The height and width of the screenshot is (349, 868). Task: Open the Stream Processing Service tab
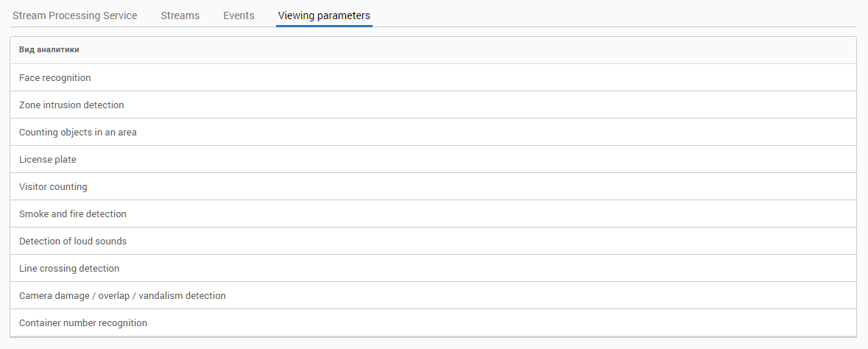point(74,15)
